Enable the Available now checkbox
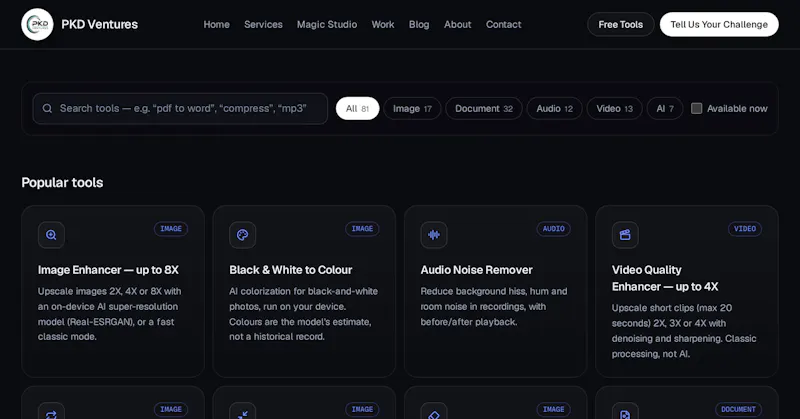Viewport: 800px width, 419px height. coord(696,108)
